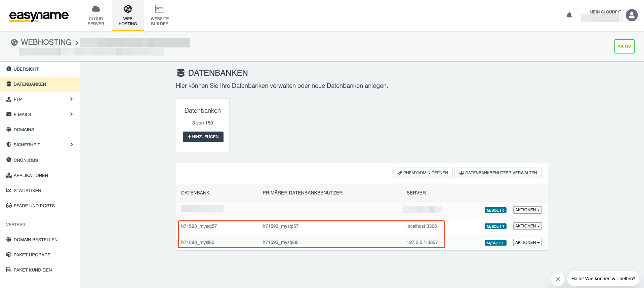Click the MySQL 5.7 version badge
The width and height of the screenshot is (644, 288).
495,226
